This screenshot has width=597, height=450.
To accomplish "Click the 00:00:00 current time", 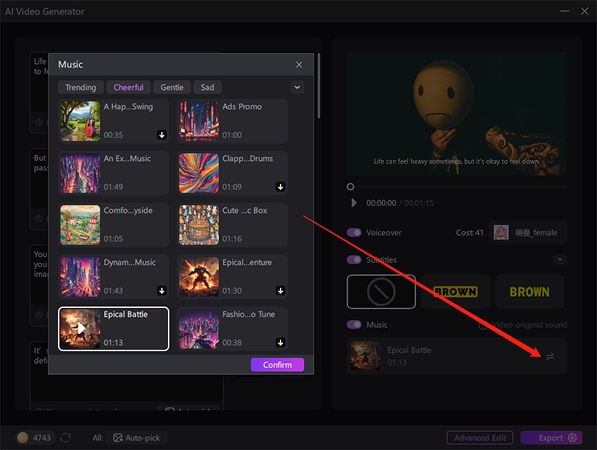I will coord(381,203).
